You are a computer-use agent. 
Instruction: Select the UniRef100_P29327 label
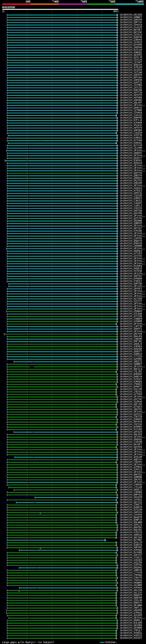pyautogui.click(x=131, y=379)
